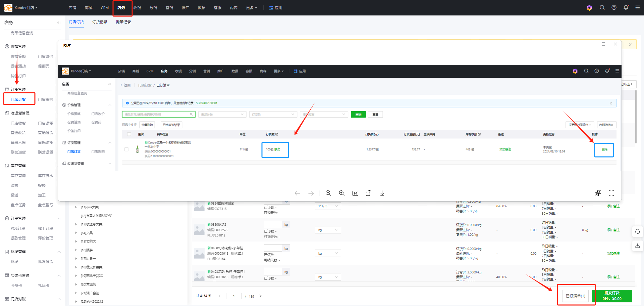This screenshot has height=306, width=644.
Task: Expand the [20]常温奶 category node
Action: 76,284
